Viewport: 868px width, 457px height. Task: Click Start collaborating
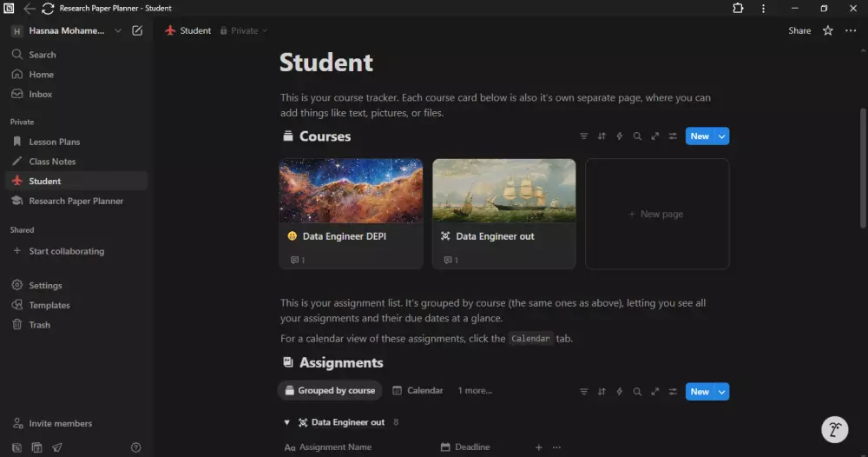click(x=76, y=251)
